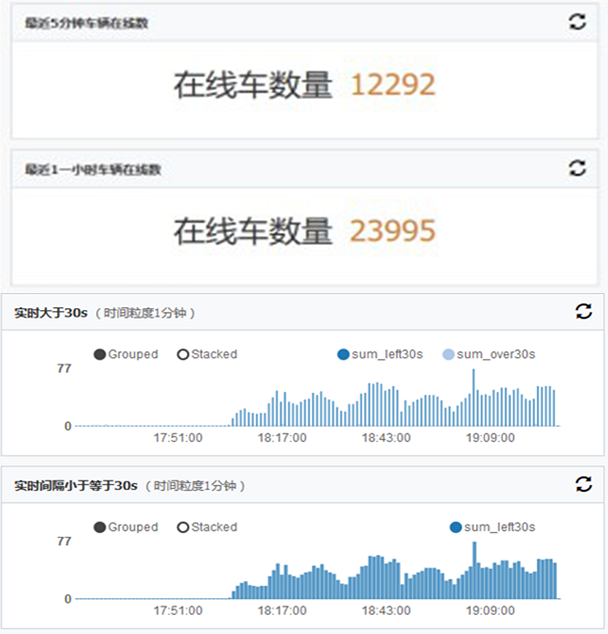Refresh the 实时间隔小于等于30s chart panel

point(584,484)
